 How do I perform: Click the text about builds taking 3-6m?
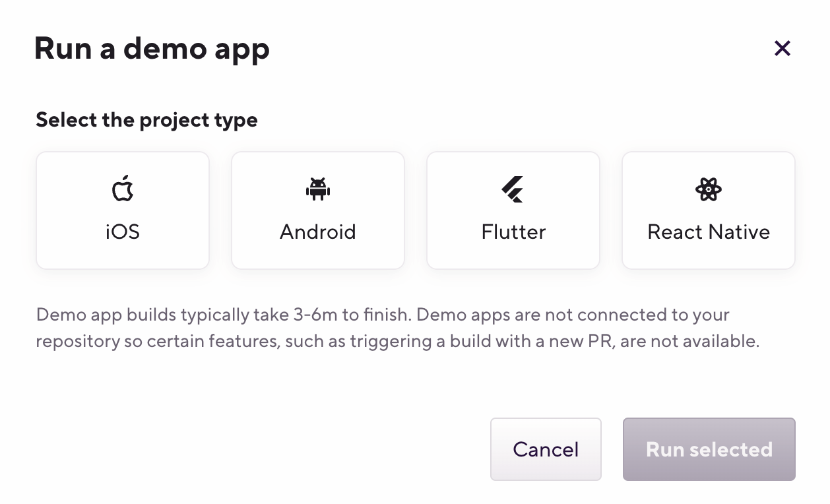224,315
